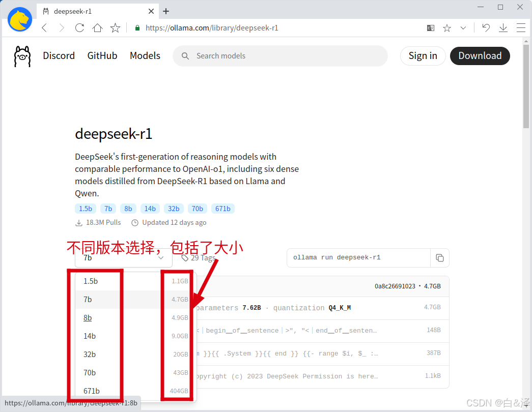Click the 18.3M Pulls text
Screen dimensions: 532x412
click(x=103, y=222)
